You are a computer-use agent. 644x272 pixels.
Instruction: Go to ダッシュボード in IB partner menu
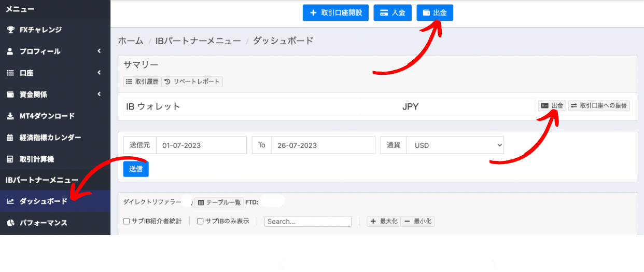(55, 201)
